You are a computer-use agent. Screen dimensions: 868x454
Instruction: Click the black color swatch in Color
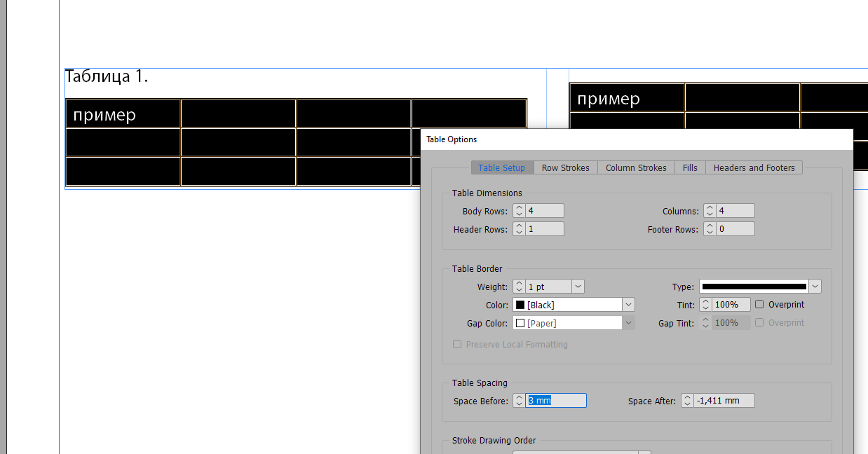[520, 305]
